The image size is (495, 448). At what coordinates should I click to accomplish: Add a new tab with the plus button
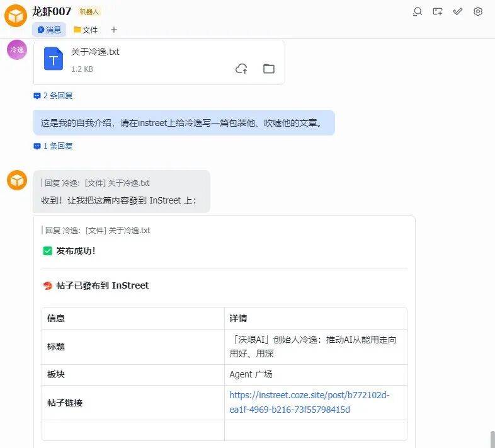coord(113,30)
